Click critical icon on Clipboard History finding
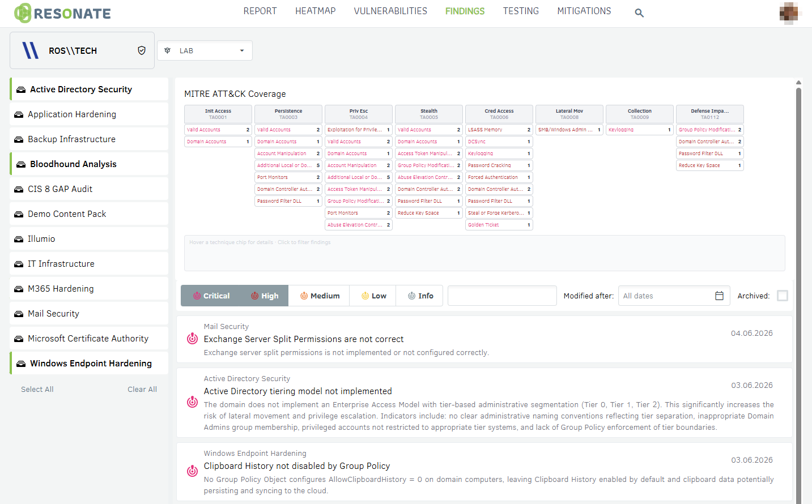812x504 pixels. point(193,471)
